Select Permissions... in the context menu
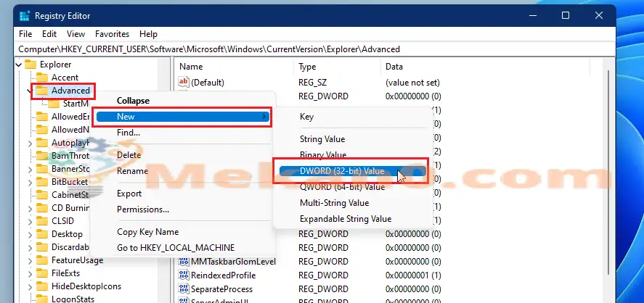This screenshot has height=303, width=644. 143,209
